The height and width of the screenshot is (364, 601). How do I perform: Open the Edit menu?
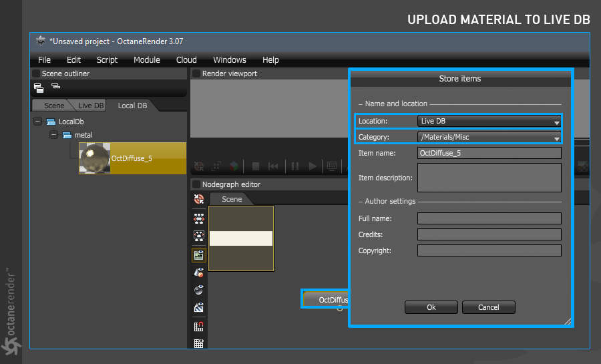[73, 59]
